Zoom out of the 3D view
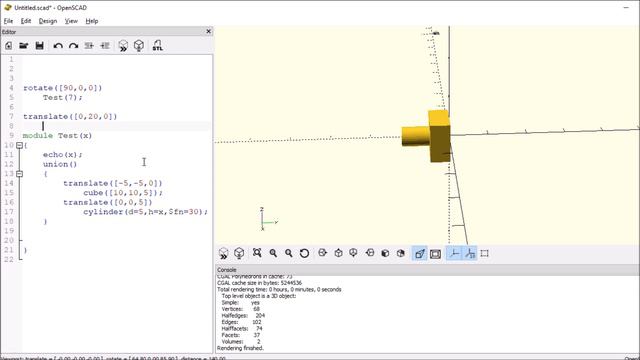640x360 pixels. [x=289, y=253]
